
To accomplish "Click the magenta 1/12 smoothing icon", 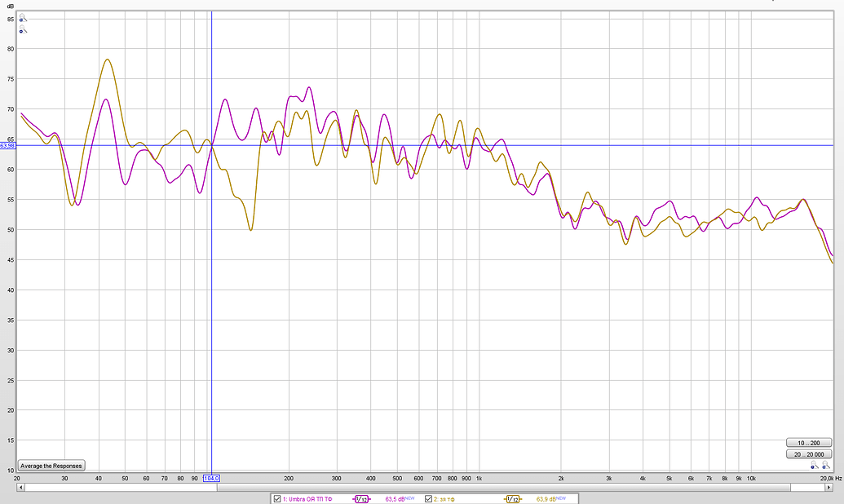I will click(360, 498).
